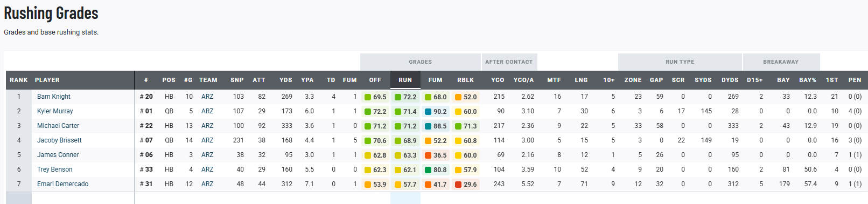Click RUN TYPE group header
The height and width of the screenshot is (204, 868).
(680, 62)
